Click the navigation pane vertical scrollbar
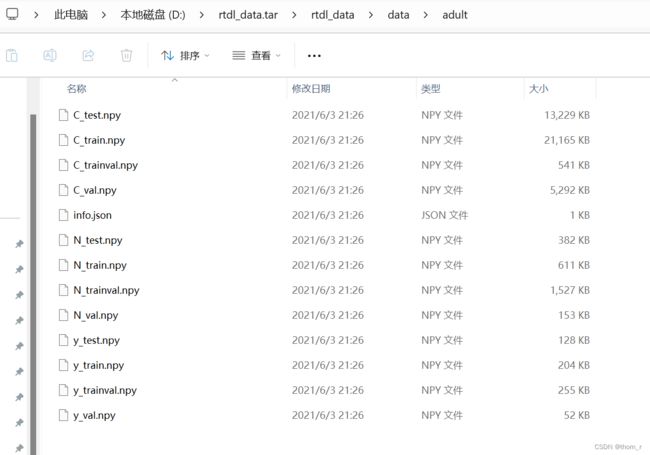The height and width of the screenshot is (455, 650). [33, 284]
